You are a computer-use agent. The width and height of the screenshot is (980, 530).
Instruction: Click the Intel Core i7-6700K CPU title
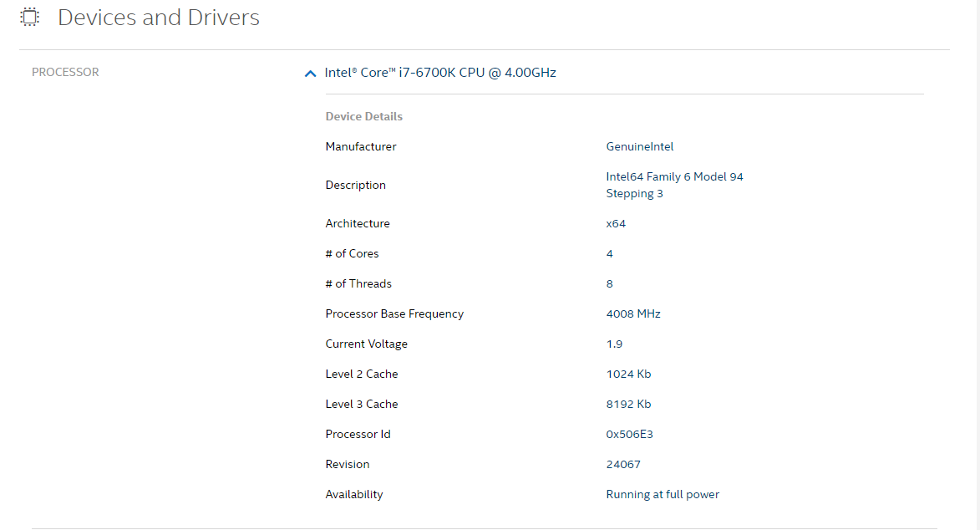tap(440, 73)
